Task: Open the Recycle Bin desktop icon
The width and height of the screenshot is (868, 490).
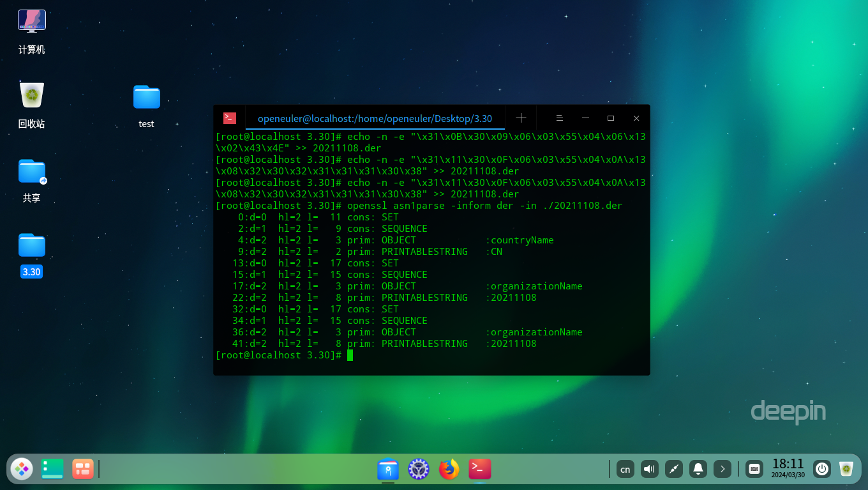Action: click(x=31, y=95)
